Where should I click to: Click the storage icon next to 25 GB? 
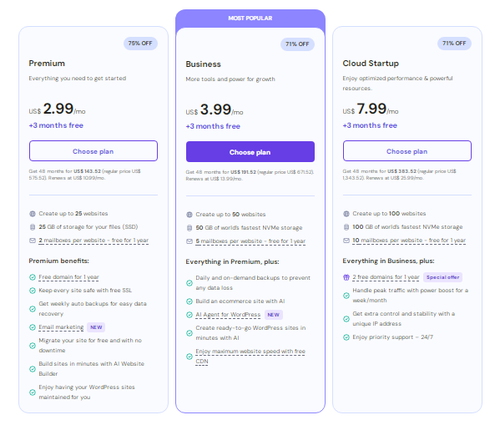tap(32, 227)
